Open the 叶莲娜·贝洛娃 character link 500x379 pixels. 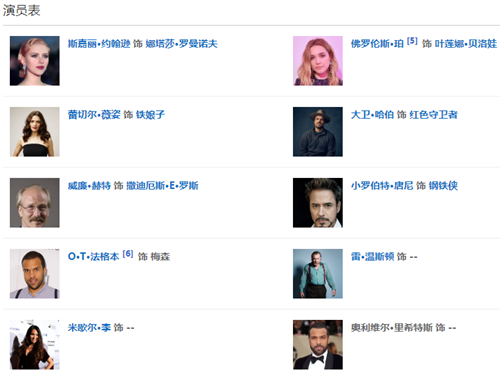click(466, 44)
